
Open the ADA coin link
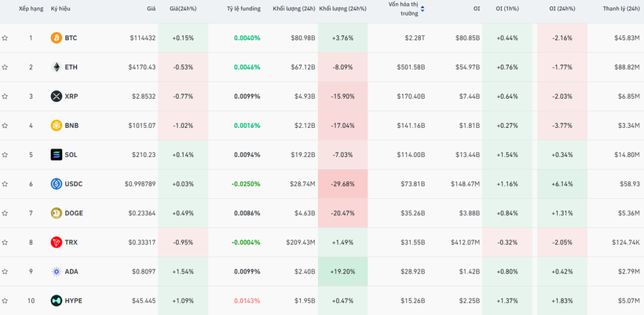(71, 272)
